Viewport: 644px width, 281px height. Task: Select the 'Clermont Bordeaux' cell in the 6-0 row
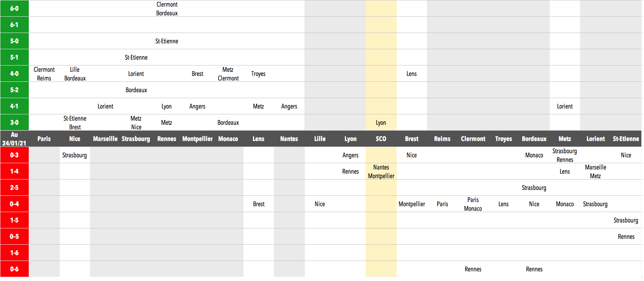pos(167,8)
